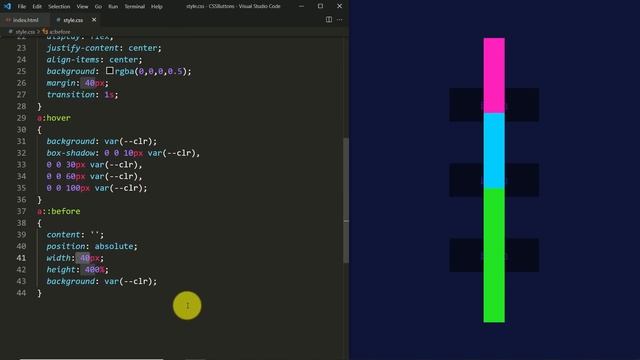Minimize the VS Code window
The width and height of the screenshot is (640, 360).
pyautogui.click(x=301, y=6)
